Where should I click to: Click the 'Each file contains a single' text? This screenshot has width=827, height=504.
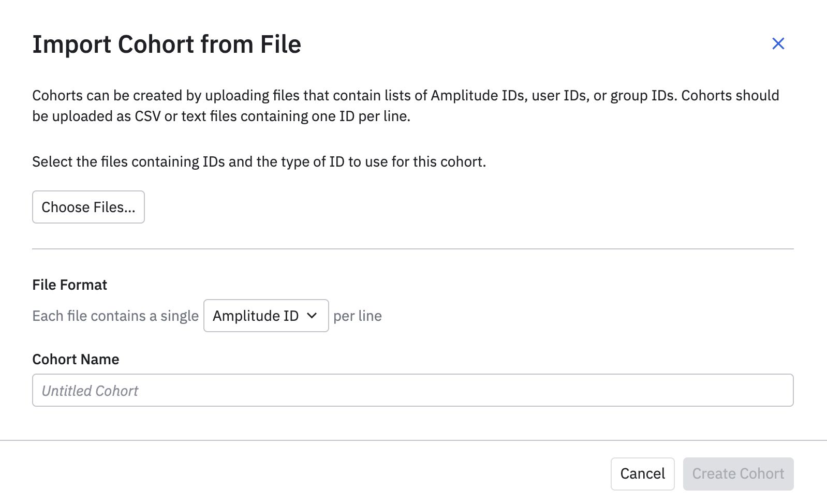115,316
